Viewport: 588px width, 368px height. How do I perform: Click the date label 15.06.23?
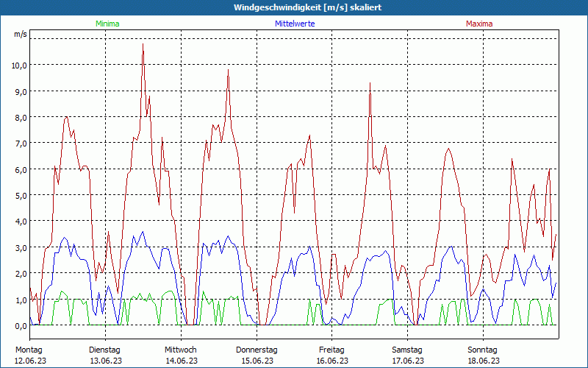tap(257, 361)
